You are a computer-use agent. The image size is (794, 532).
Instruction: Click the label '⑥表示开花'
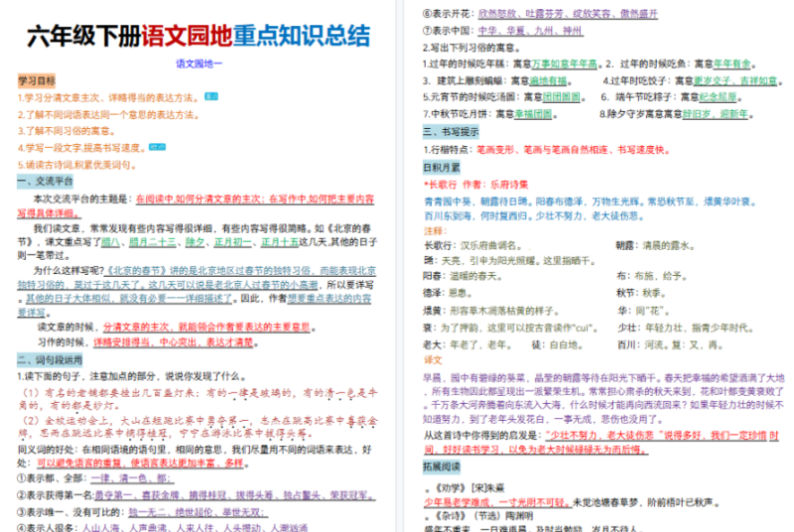pos(448,14)
